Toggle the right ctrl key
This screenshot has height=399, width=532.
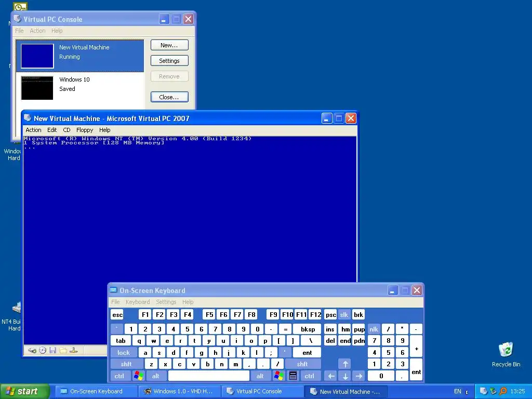[x=310, y=376]
